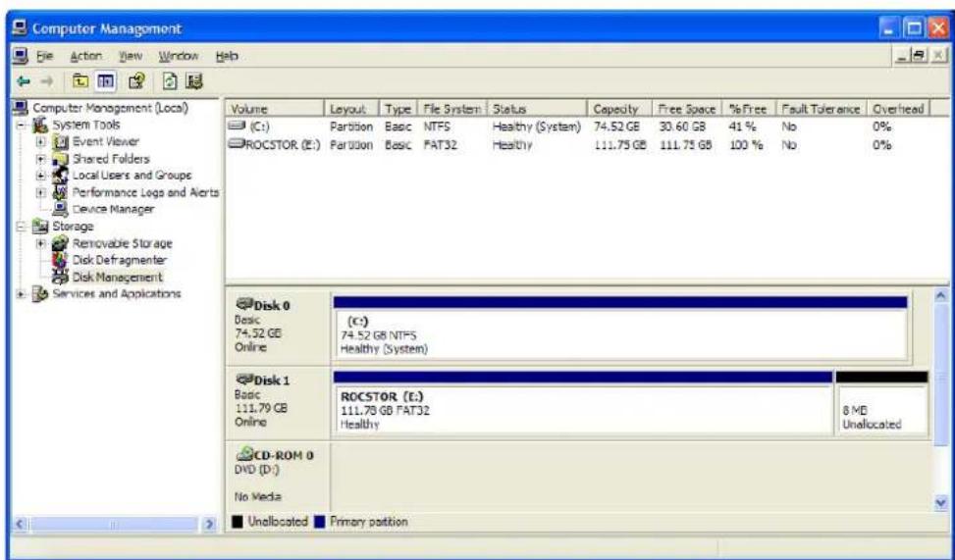Collapse the System Tools node
The height and width of the screenshot is (560, 955).
22,126
